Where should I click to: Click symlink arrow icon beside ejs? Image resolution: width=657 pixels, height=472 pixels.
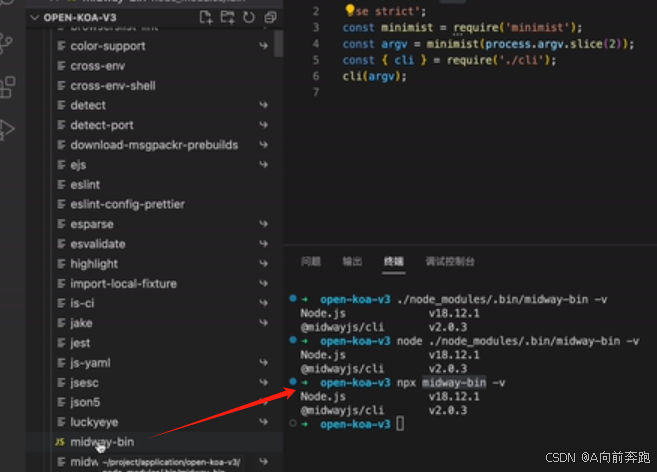pos(263,164)
